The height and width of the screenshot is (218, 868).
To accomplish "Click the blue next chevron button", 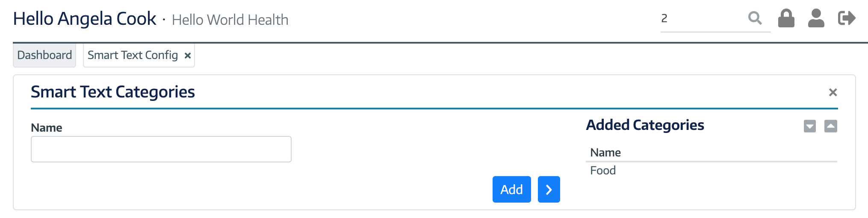I will [x=549, y=189].
